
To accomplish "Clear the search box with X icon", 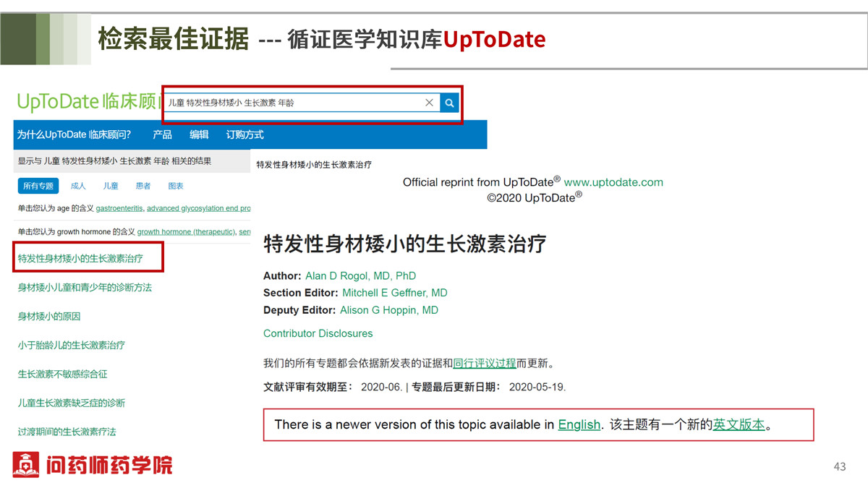I will point(429,103).
